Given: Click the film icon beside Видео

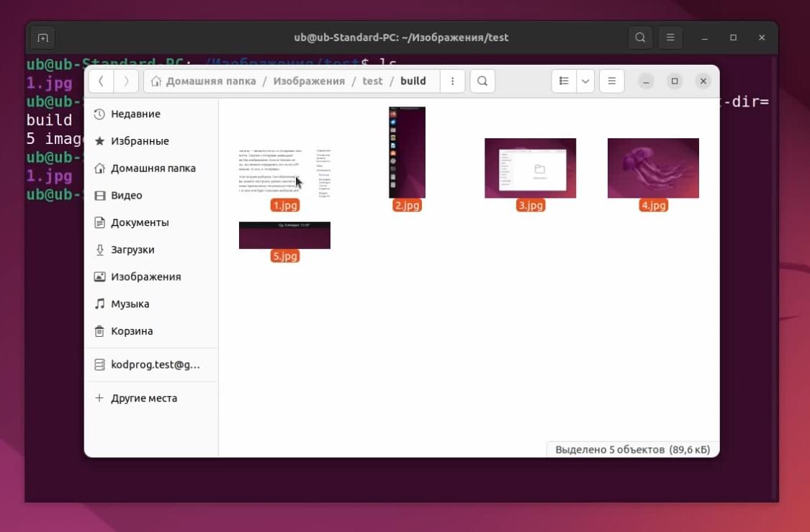Looking at the screenshot, I should point(99,195).
